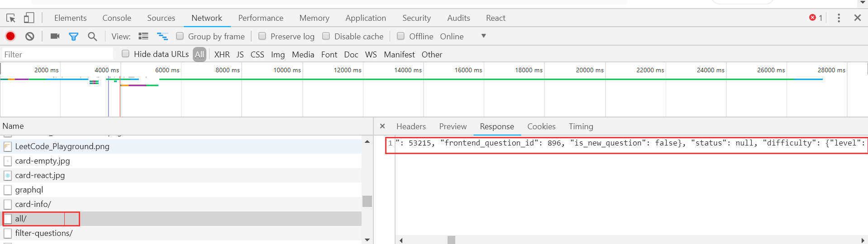Open the DevTools three-dot menu
This screenshot has height=244, width=868.
(839, 18)
